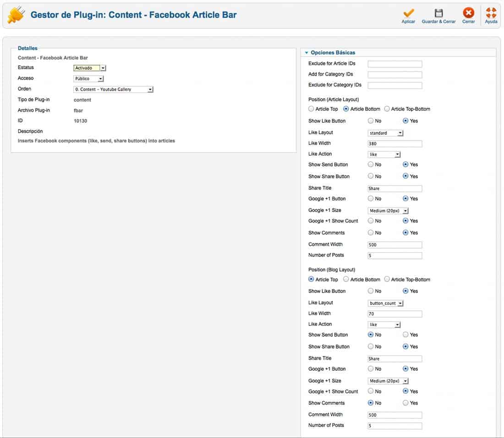This screenshot has width=504, height=438.
Task: Open Article Layout Like Action dropdown
Action: 384,154
